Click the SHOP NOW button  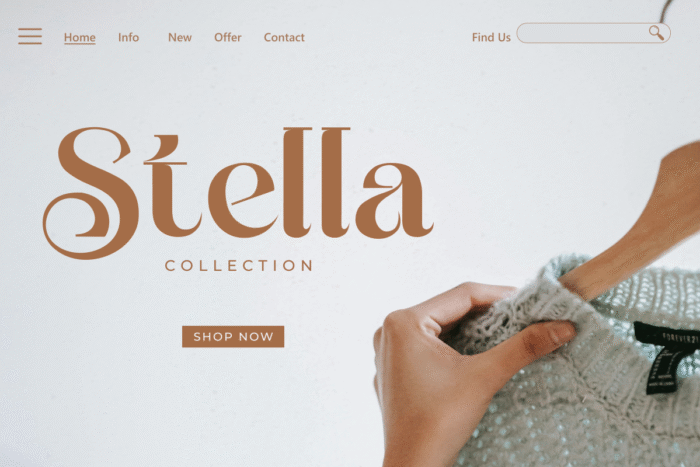[x=233, y=337]
